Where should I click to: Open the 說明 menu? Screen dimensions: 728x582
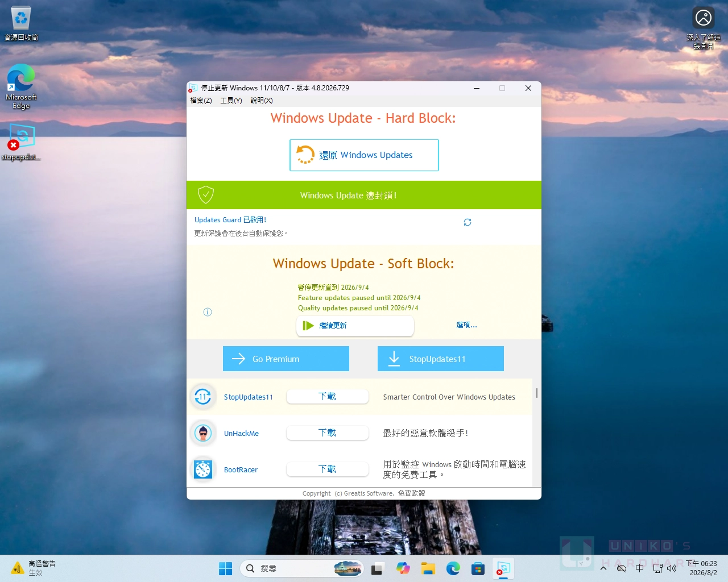point(262,101)
